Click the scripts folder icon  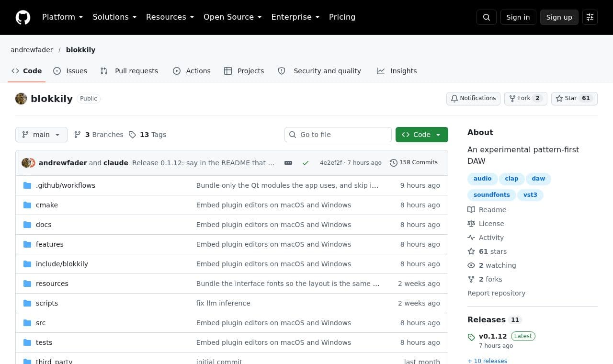pos(27,303)
